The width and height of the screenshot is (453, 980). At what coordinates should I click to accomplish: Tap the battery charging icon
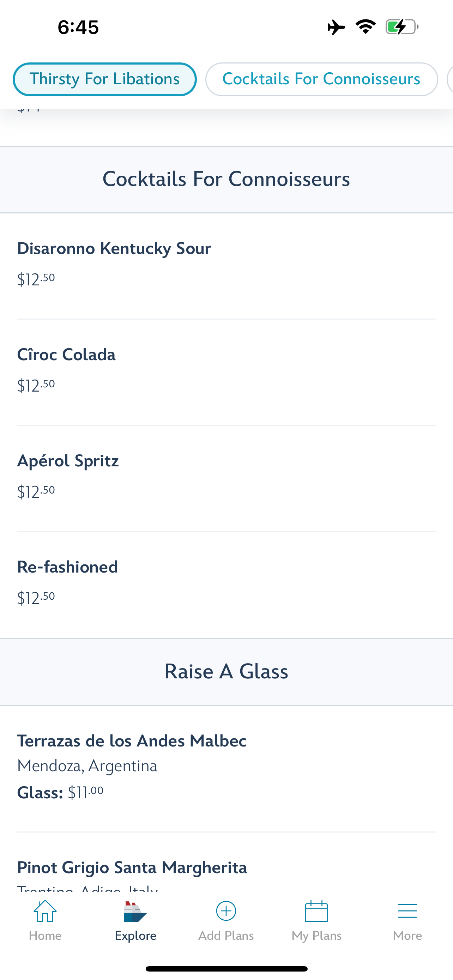click(x=401, y=27)
